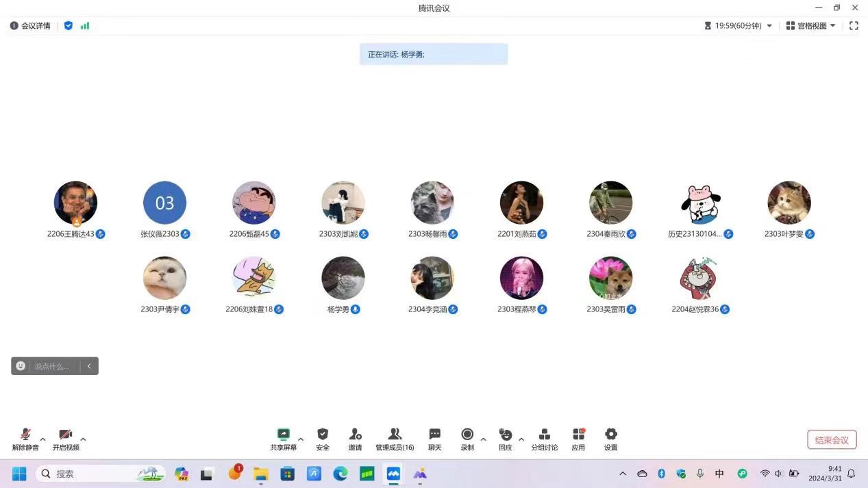The height and width of the screenshot is (488, 868).
Task: Open the 应用 apps icon
Action: point(578,435)
